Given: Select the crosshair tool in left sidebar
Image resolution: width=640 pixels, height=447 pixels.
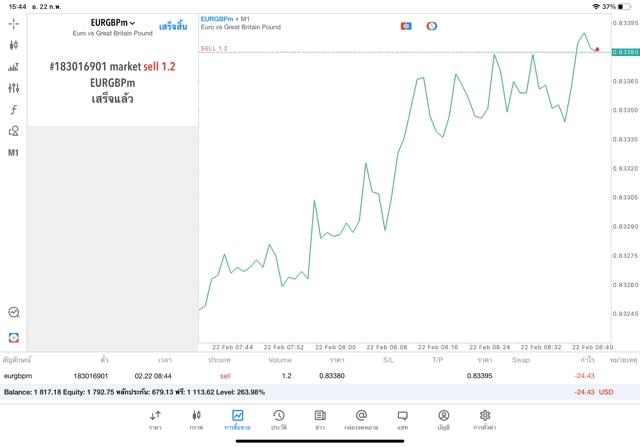Looking at the screenshot, I should [13, 23].
